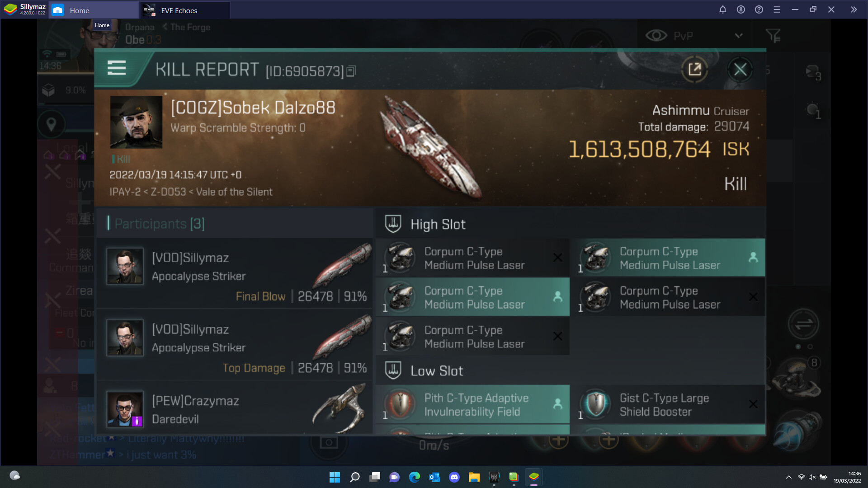The height and width of the screenshot is (488, 868).
Task: Click the share kill report icon
Action: point(694,70)
